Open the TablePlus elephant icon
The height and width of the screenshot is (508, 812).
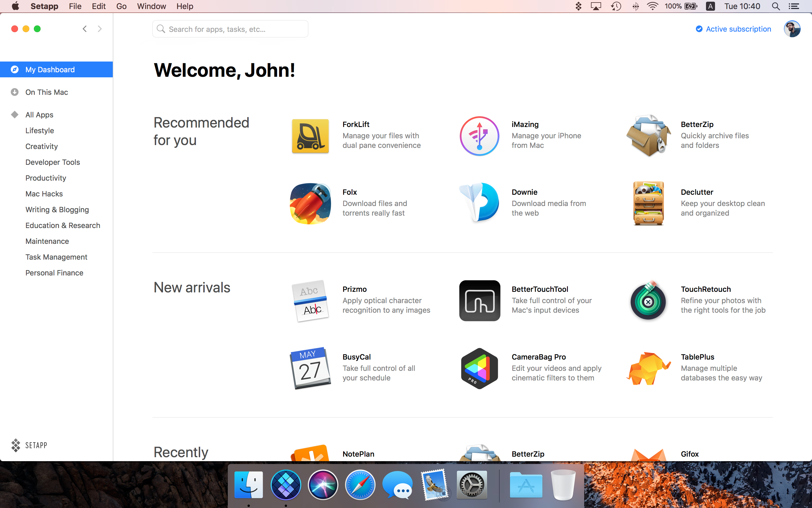tap(648, 368)
